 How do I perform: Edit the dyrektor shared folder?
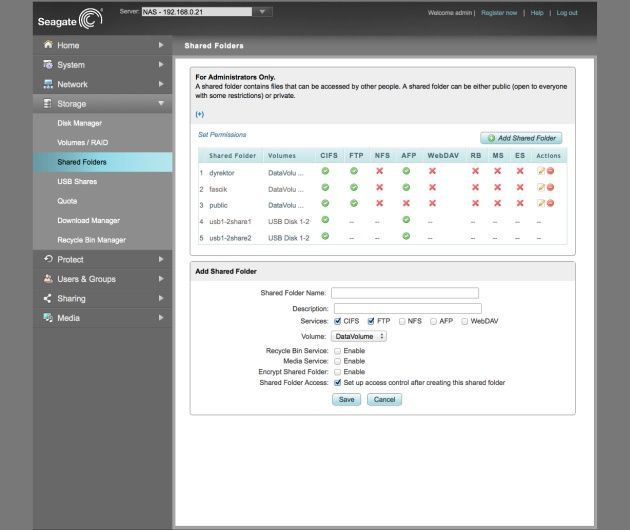[541, 171]
